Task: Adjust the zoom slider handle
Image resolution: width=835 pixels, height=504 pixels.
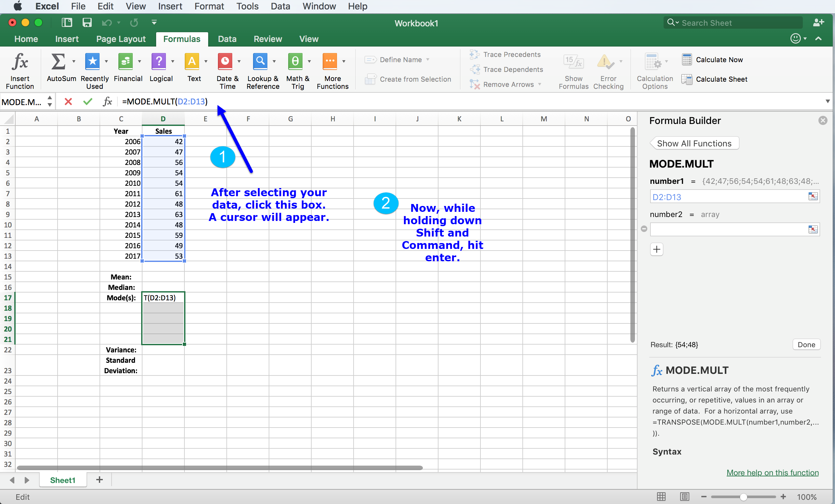Action: (743, 497)
